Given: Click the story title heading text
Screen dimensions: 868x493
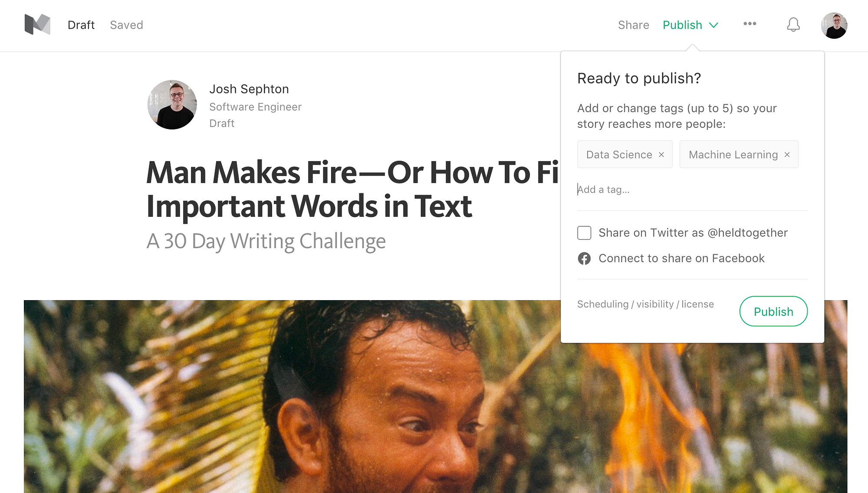Looking at the screenshot, I should point(352,189).
